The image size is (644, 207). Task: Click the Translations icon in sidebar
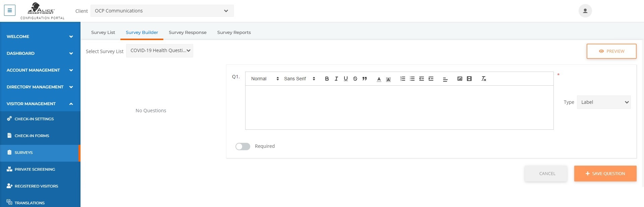pyautogui.click(x=9, y=202)
